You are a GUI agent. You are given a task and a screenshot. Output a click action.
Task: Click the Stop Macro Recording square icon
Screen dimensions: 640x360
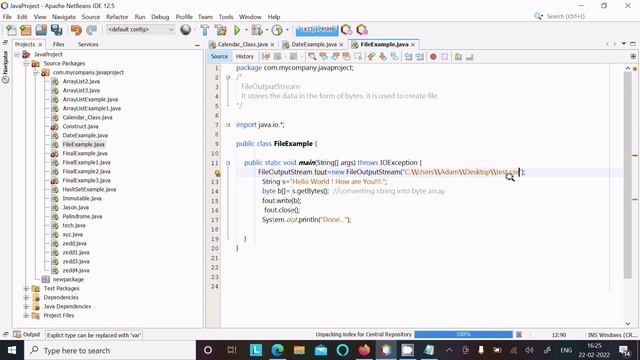pyautogui.click(x=444, y=57)
